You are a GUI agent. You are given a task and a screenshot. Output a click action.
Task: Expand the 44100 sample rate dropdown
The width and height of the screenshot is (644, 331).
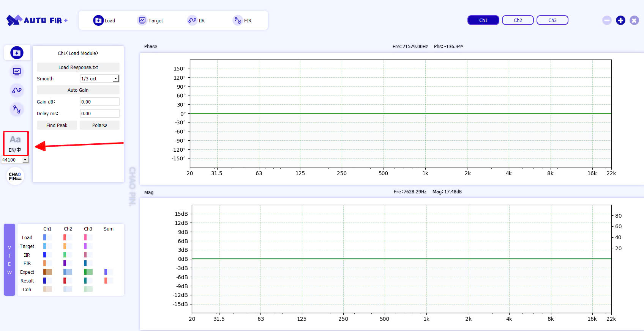tap(25, 160)
